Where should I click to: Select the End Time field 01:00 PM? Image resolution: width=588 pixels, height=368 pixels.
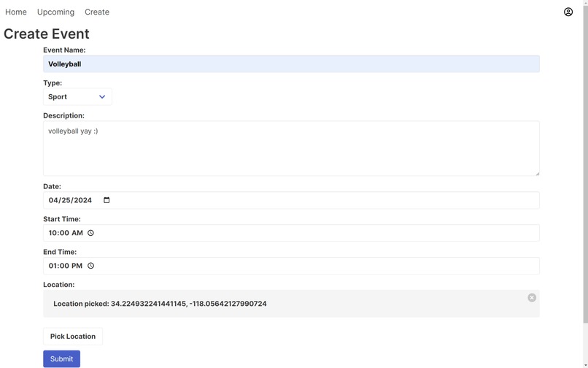pos(291,266)
